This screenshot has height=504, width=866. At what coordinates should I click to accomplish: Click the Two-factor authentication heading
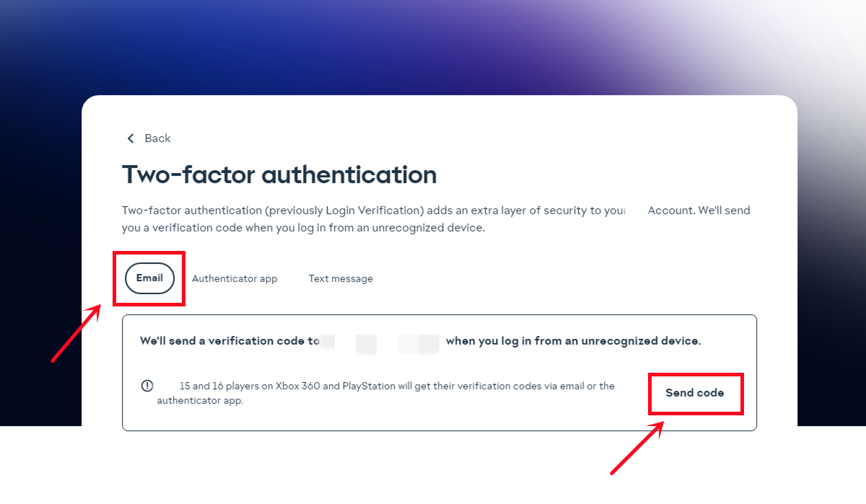click(279, 174)
